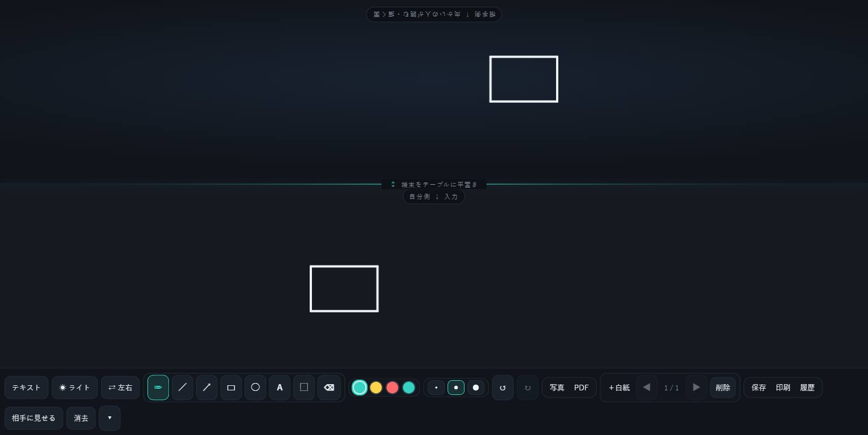This screenshot has width=868, height=435.
Task: Select the rectangle shape tool
Action: [x=231, y=388]
